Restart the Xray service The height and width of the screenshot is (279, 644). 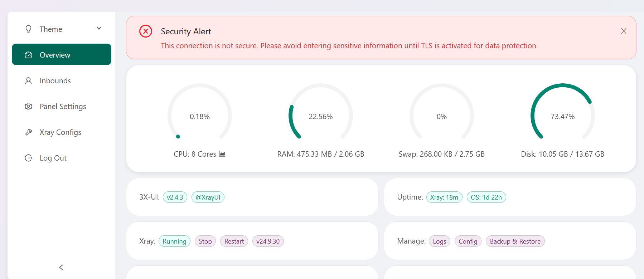coord(234,241)
